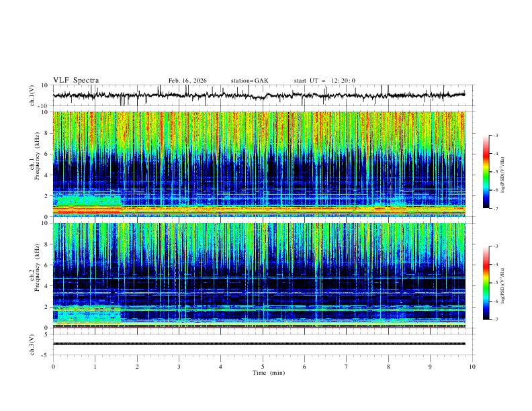Viewport: 532px width, 411px height.
Task: Click the time axis tick label "4" min
Action: click(221, 367)
